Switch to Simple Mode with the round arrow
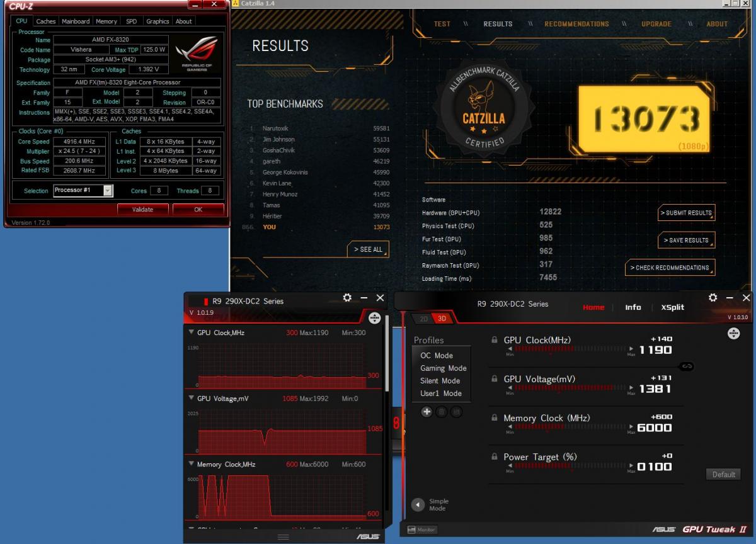 tap(418, 504)
